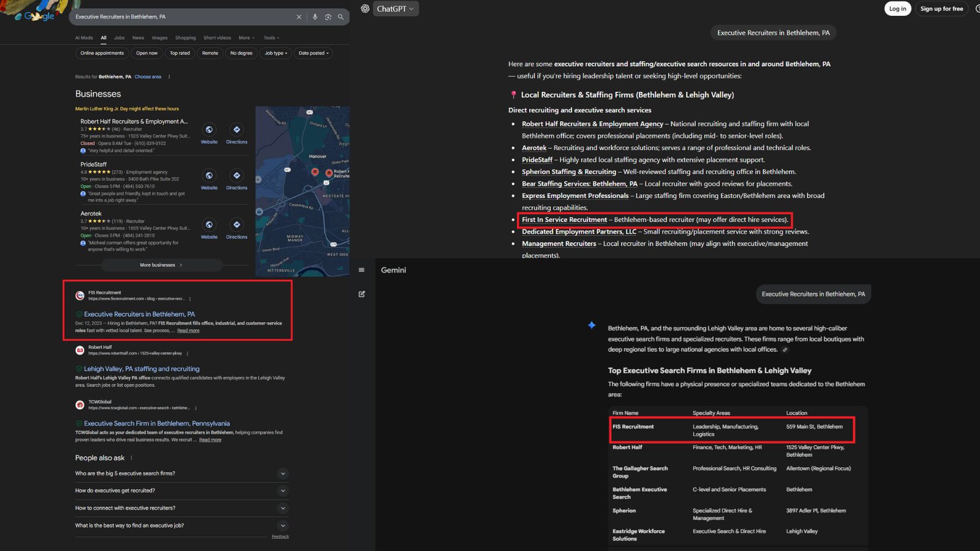Switch to the Short videos tab

[217, 38]
